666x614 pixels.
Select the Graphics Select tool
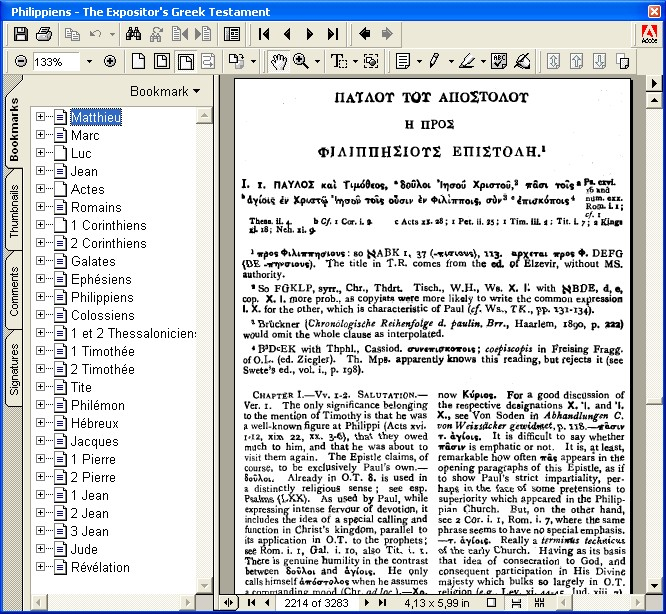[x=371, y=62]
